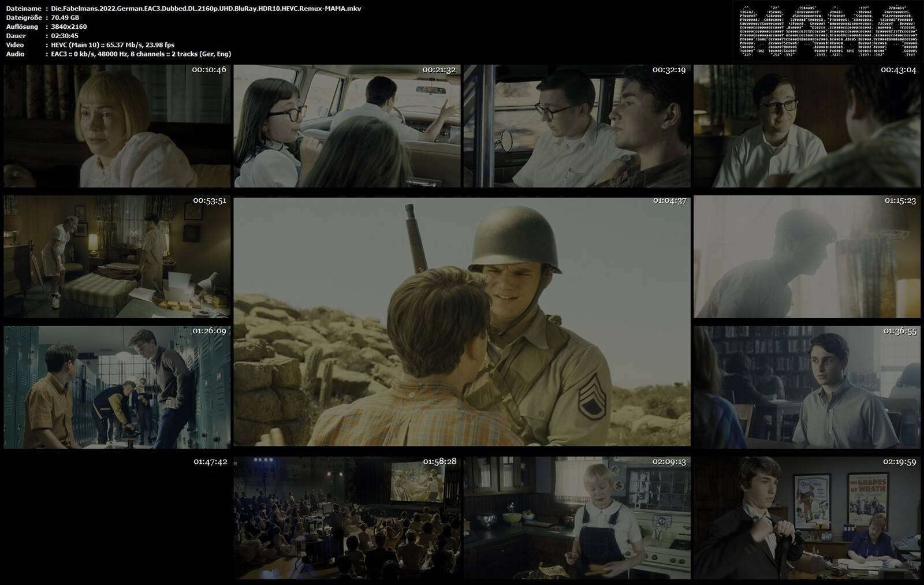Open the locker room thumbnail stamped 01:26:09
The image size is (924, 585).
tap(117, 387)
